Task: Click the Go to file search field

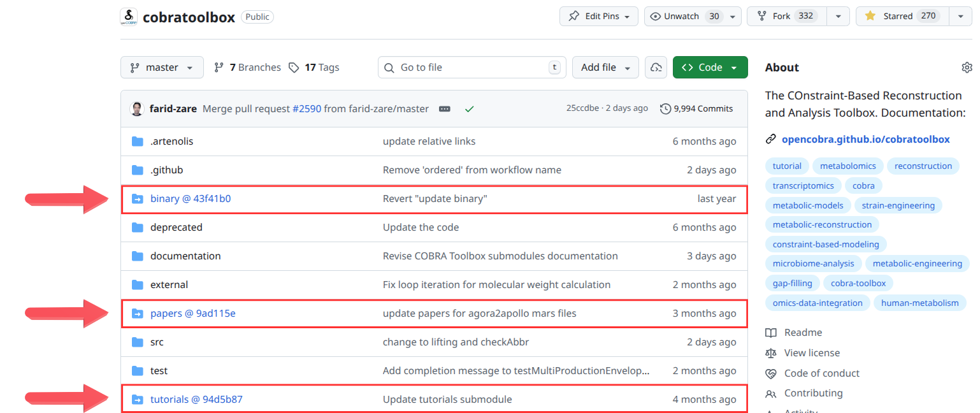Action: 472,67
